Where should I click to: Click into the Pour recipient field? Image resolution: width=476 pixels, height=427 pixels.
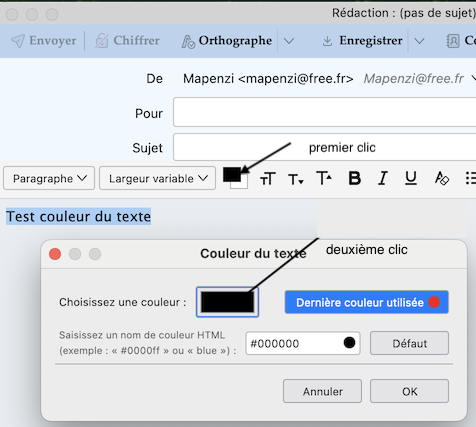325,112
